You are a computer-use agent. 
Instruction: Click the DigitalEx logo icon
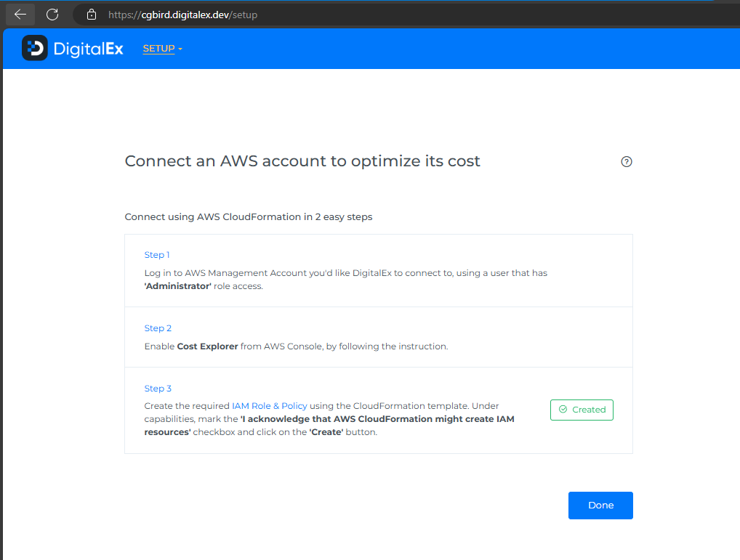(35, 48)
